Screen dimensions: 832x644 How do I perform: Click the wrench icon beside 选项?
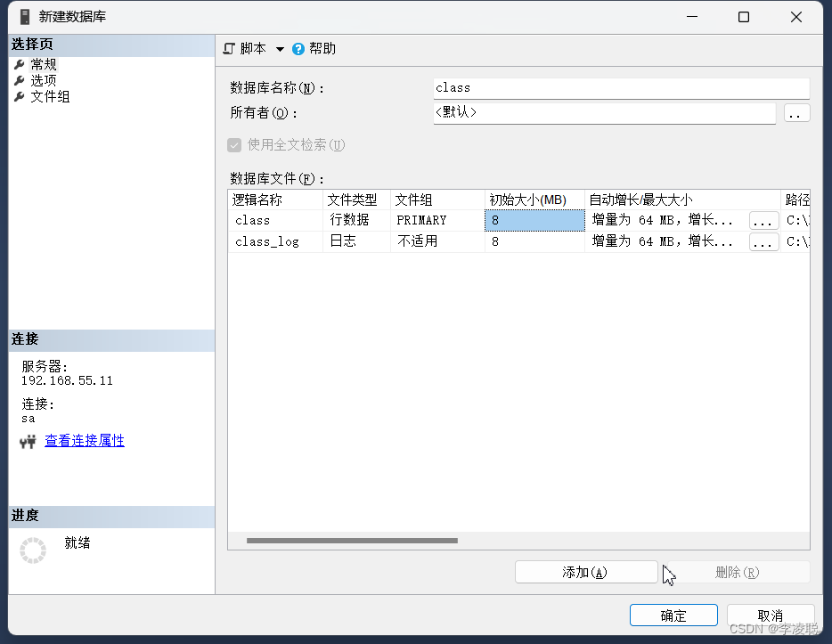(20, 79)
